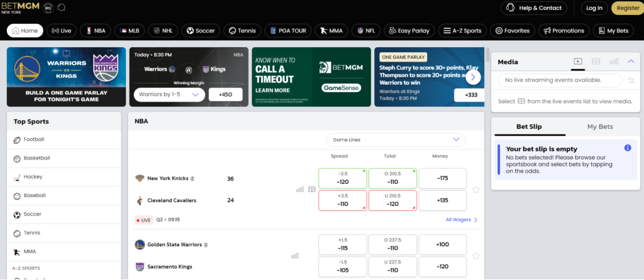Select Soccer in Top Sports list
The width and height of the screenshot is (644, 280).
pyautogui.click(x=64, y=215)
